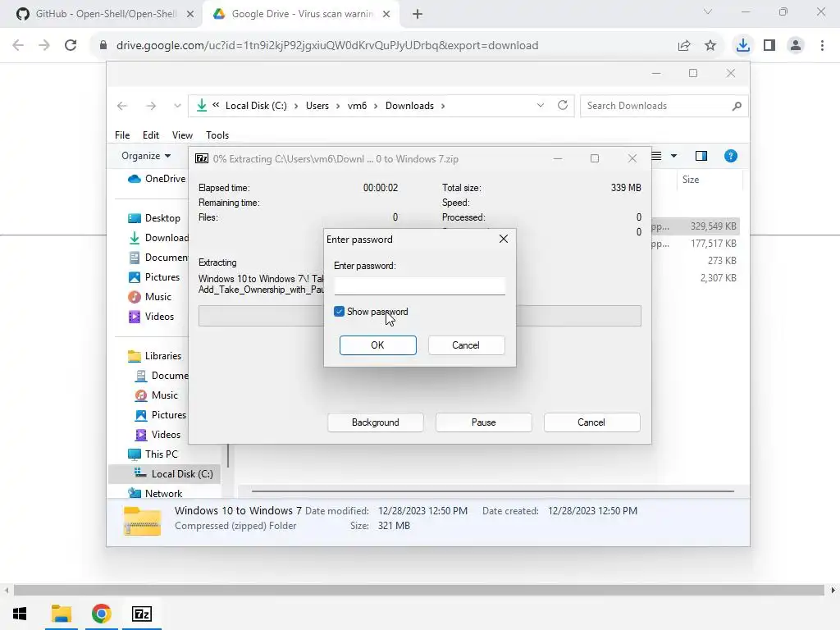Click the search magnifier icon in Explorer
The width and height of the screenshot is (840, 630).
[737, 106]
